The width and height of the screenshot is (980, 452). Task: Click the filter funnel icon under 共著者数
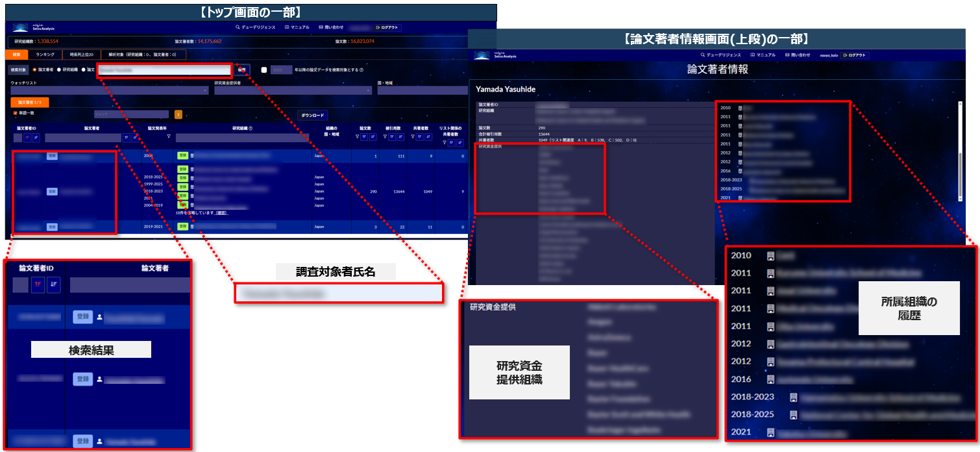(413, 137)
